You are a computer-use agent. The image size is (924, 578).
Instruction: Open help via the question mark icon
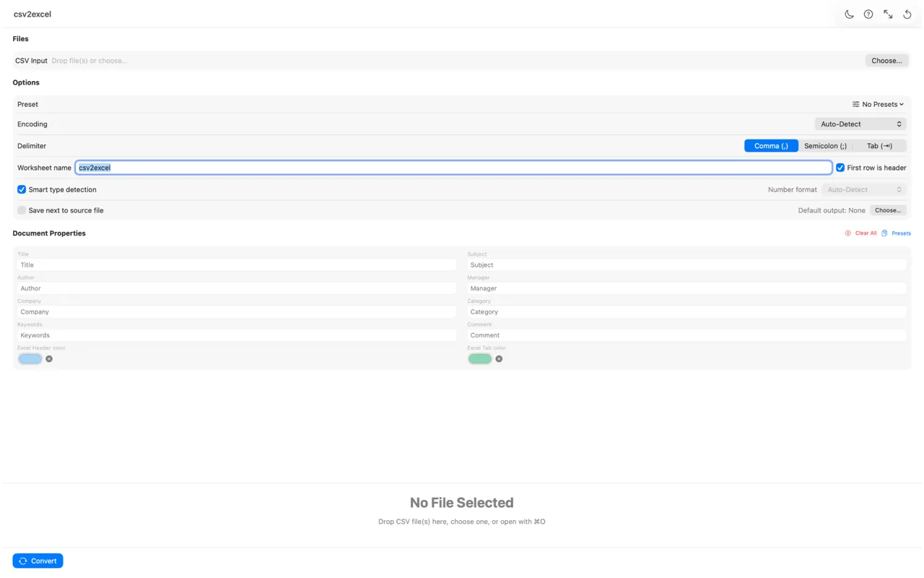(x=868, y=14)
